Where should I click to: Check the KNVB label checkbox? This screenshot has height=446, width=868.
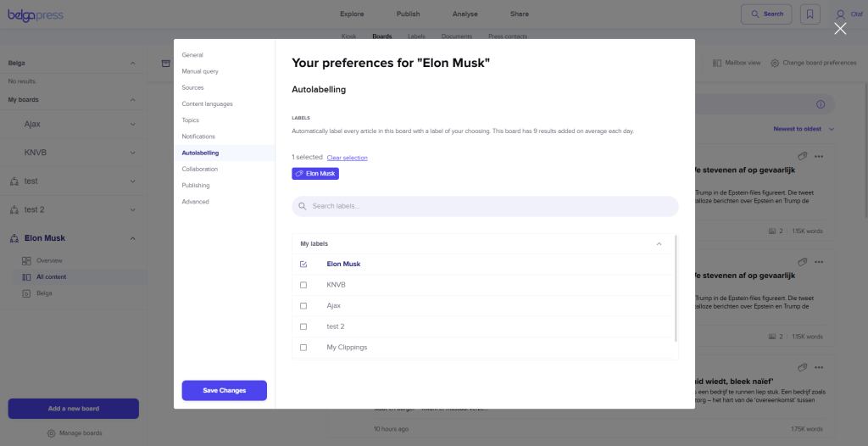[303, 285]
